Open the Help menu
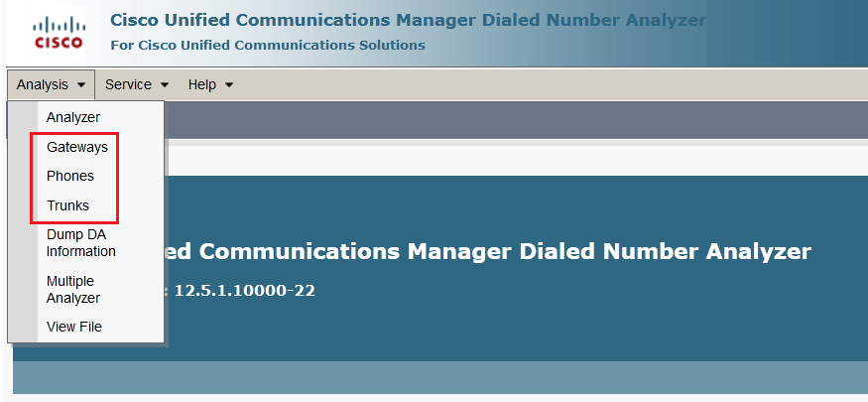The image size is (868, 402). click(x=210, y=84)
